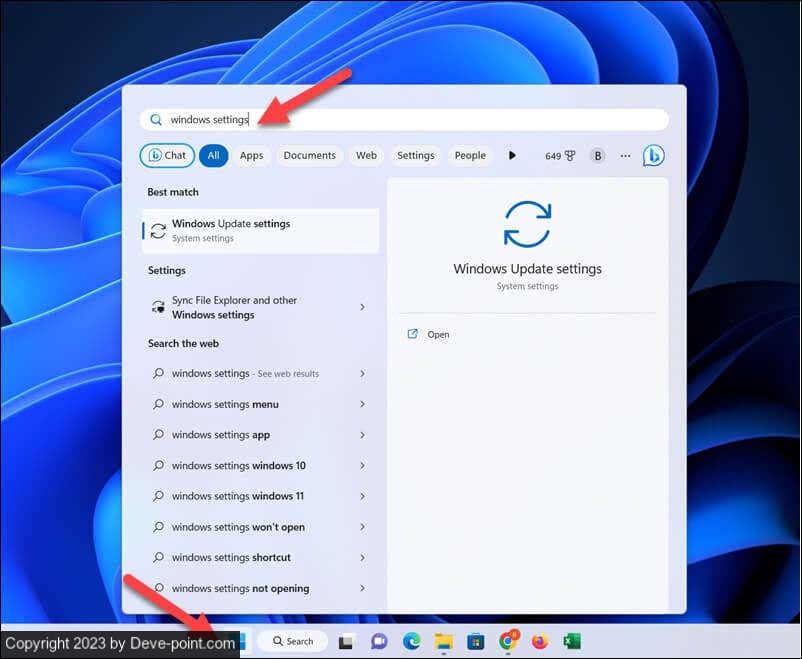
Task: Launch Excel from the taskbar
Action: 572,641
